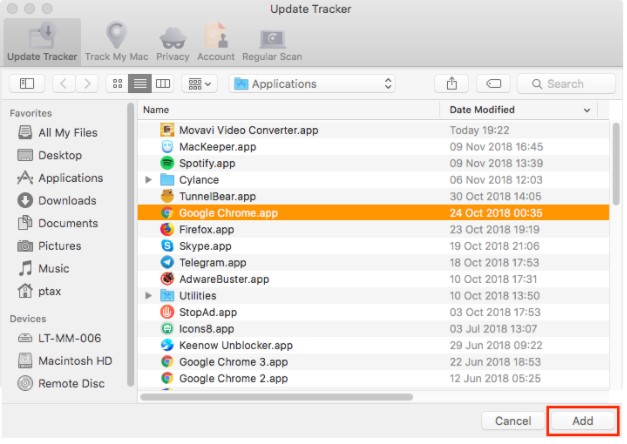Select Remote Disc device
The image size is (627, 444).
(61, 384)
